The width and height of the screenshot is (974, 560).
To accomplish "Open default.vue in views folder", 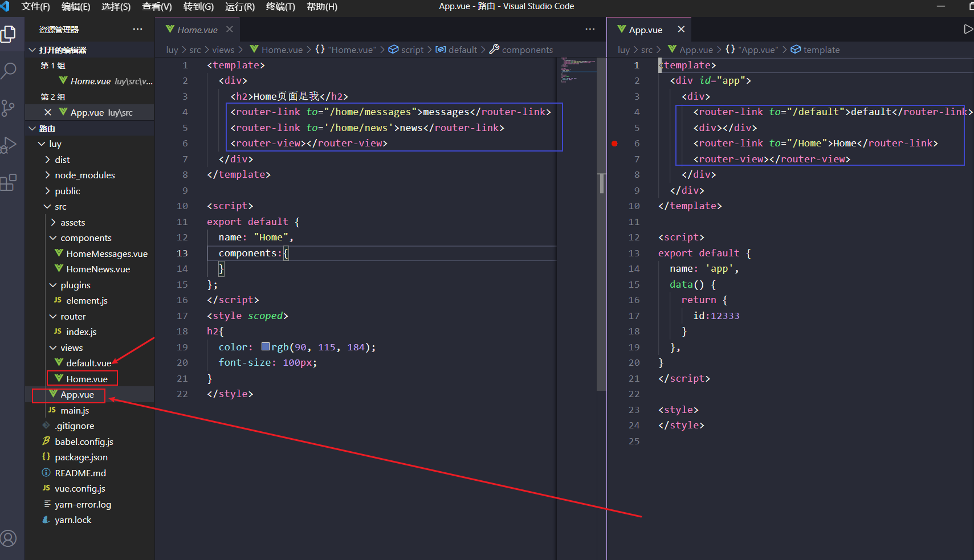I will pos(88,363).
